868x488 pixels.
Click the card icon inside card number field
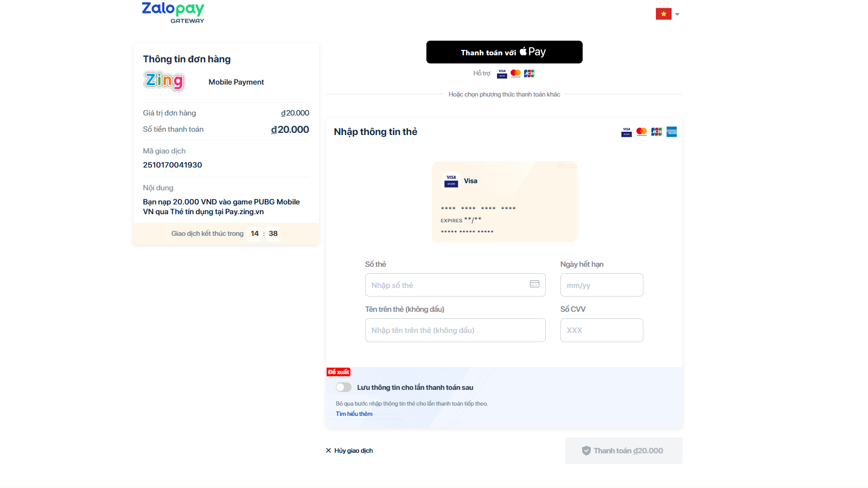coord(534,284)
